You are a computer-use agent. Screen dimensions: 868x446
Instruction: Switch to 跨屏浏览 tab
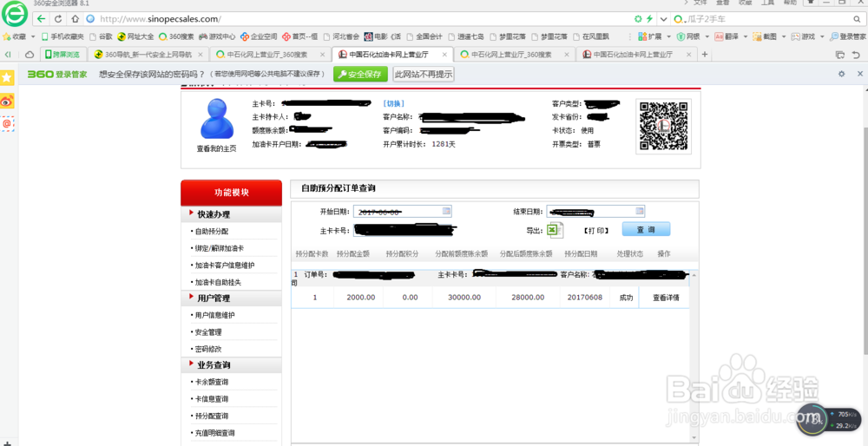point(63,54)
